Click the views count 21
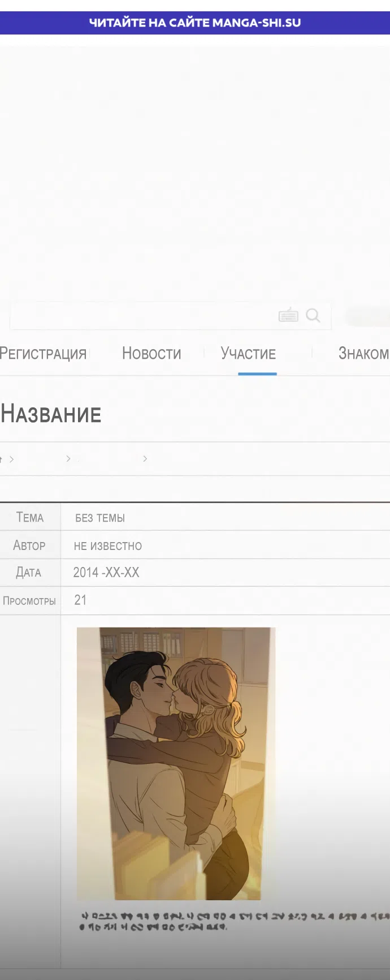Image resolution: width=390 pixels, height=980 pixels. point(80,600)
